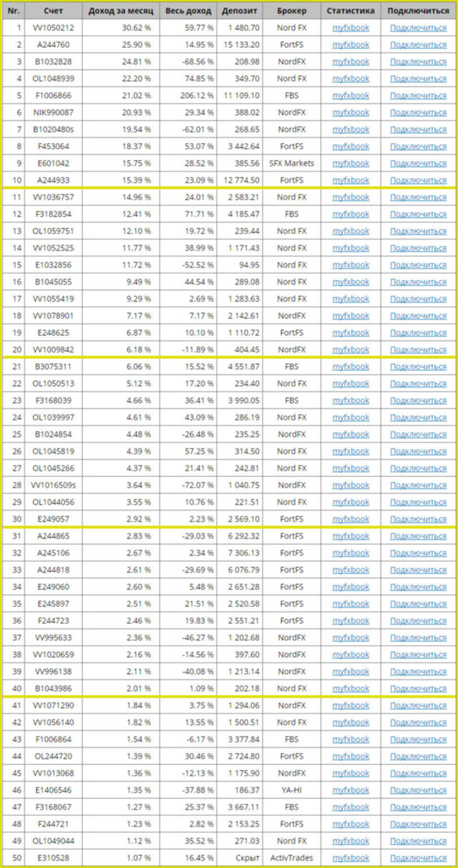Image resolution: width=458 pixels, height=868 pixels.
Task: Open myfxbook link for row 10
Action: pyautogui.click(x=351, y=180)
